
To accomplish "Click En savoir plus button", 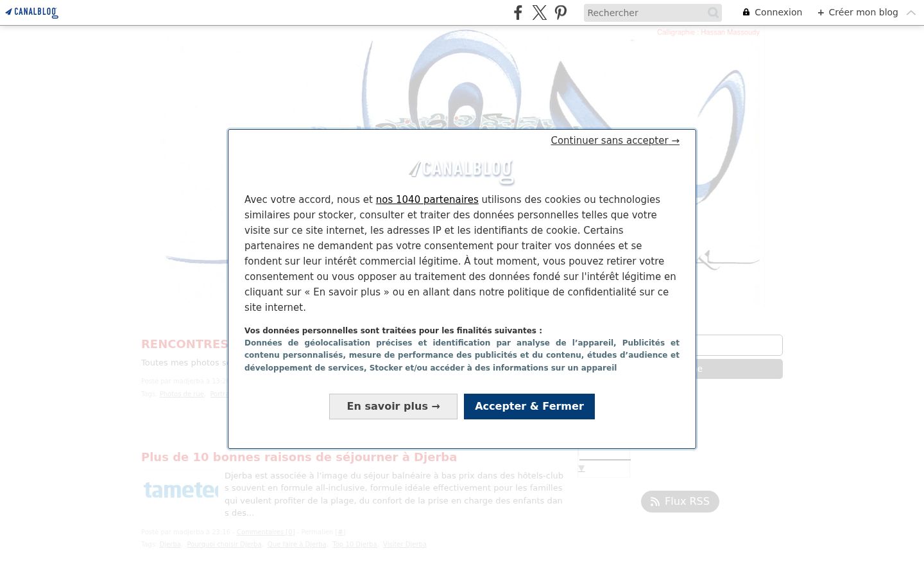I will [x=393, y=407].
